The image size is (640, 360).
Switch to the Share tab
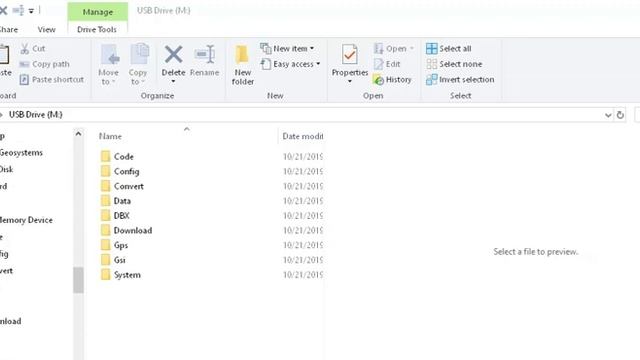(8, 29)
